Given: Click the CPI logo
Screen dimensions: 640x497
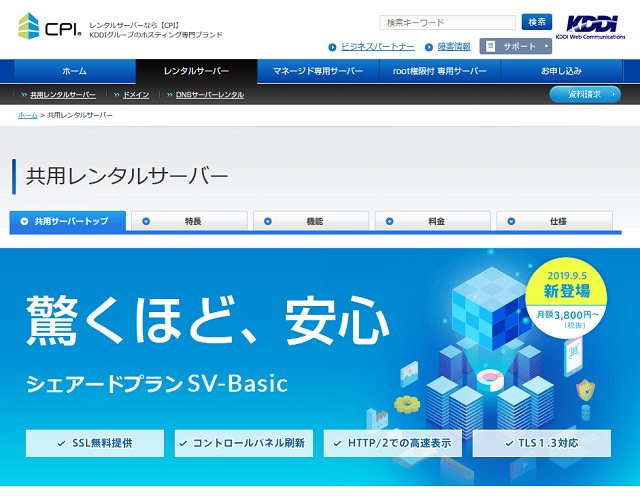Looking at the screenshot, I should (x=50, y=26).
